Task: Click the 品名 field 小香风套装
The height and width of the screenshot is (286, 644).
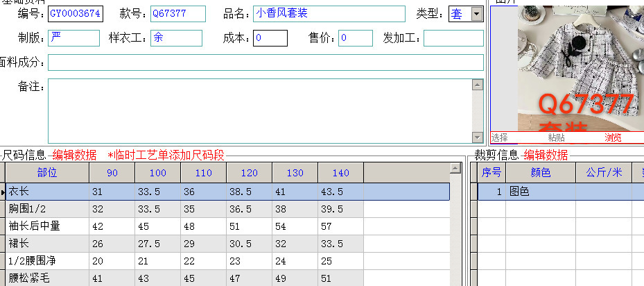Action: [x=329, y=14]
